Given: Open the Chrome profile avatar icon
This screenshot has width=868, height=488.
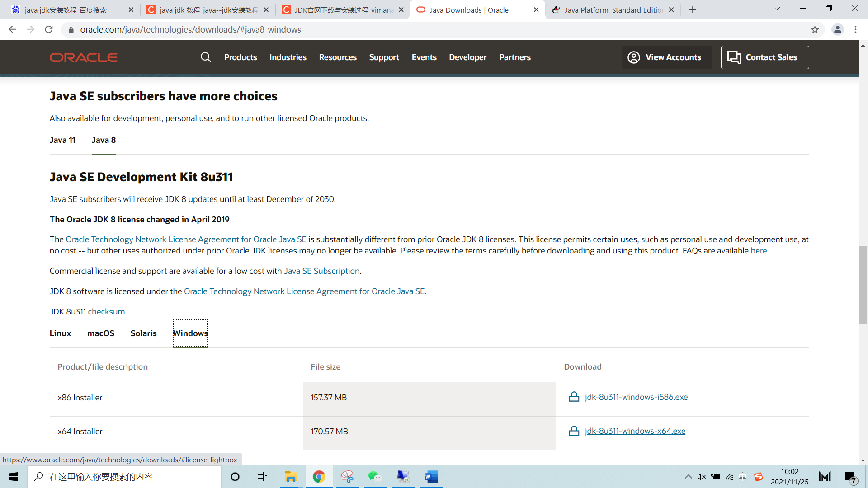Looking at the screenshot, I should click(x=837, y=30).
